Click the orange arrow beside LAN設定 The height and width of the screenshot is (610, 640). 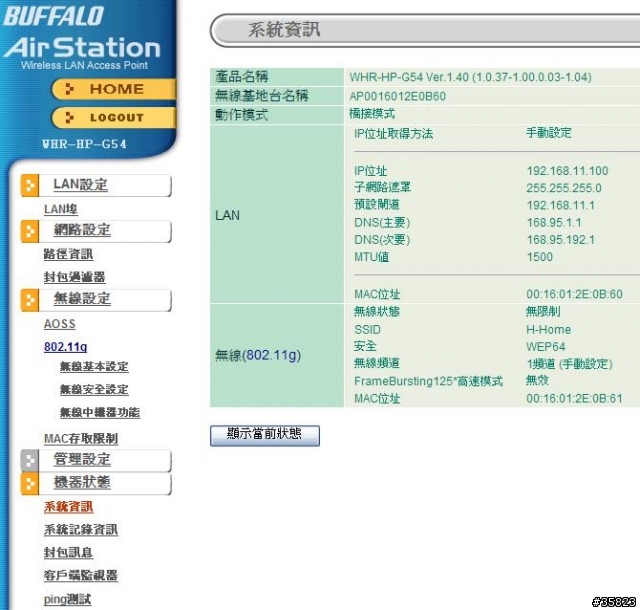tap(30, 185)
